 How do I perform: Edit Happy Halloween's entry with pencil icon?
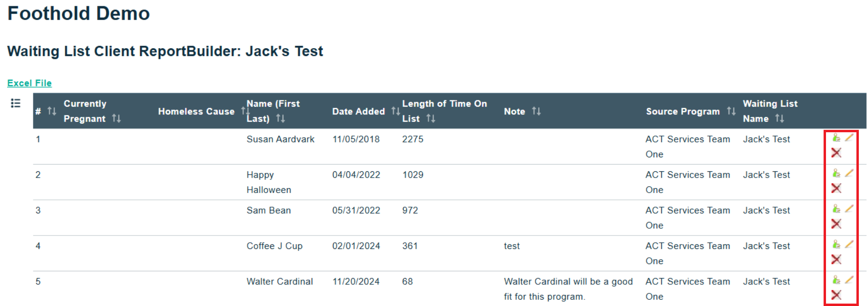coord(849,173)
